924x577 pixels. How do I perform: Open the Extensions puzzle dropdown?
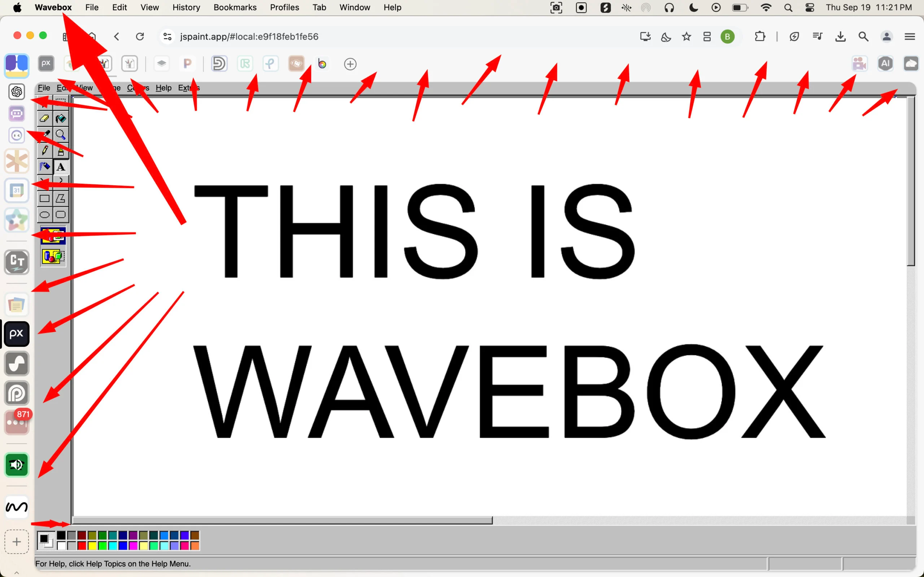[760, 37]
